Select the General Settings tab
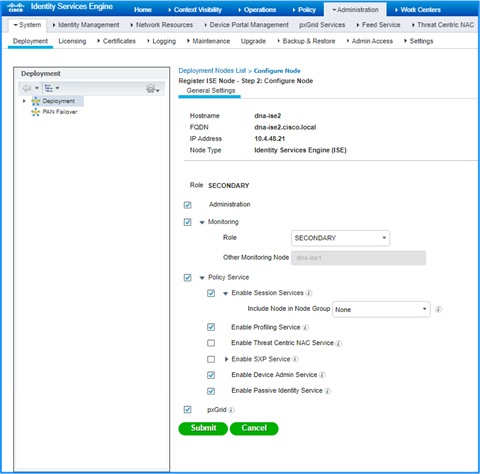480x474 pixels. (x=211, y=91)
